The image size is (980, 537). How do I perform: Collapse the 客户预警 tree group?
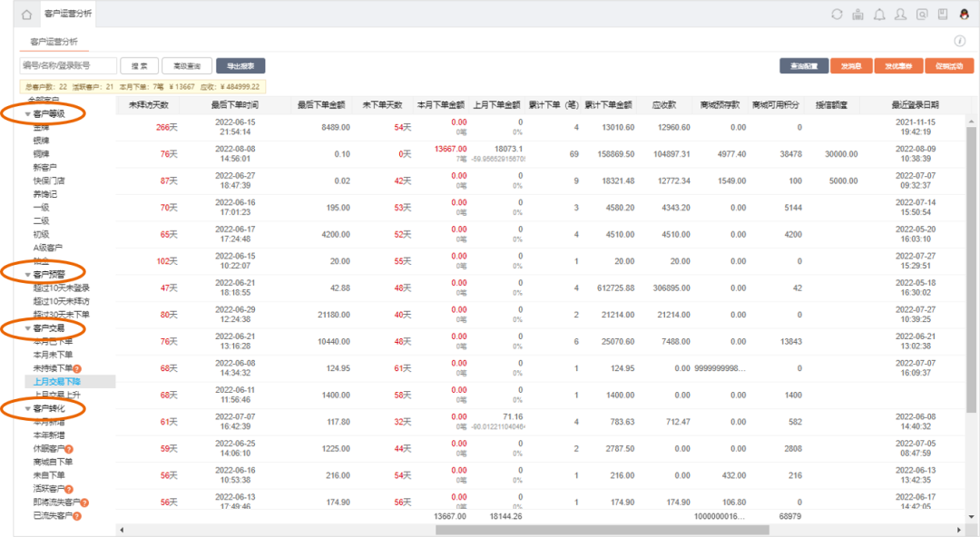[x=28, y=274]
